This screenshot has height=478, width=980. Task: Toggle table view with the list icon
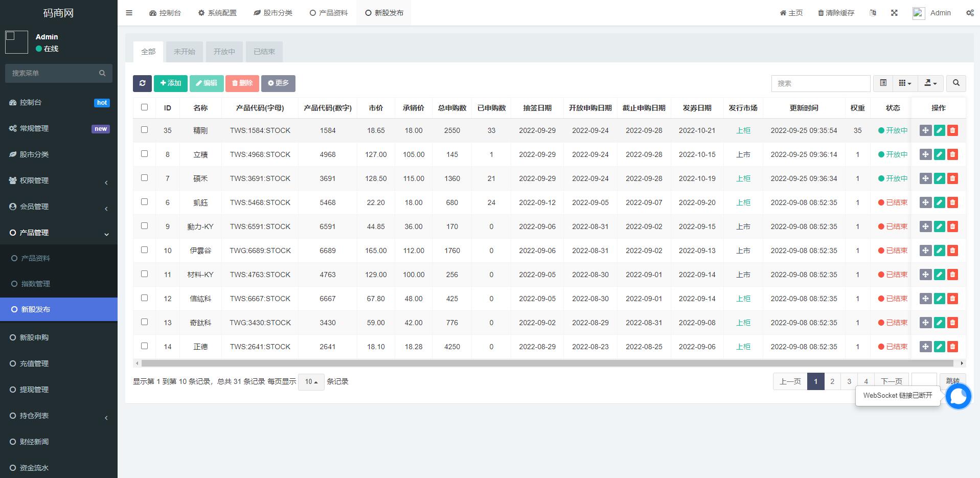point(883,83)
